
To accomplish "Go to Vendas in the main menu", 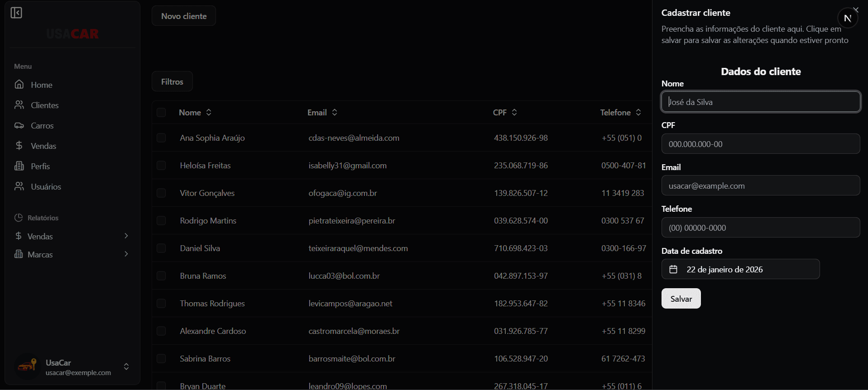I will point(43,146).
